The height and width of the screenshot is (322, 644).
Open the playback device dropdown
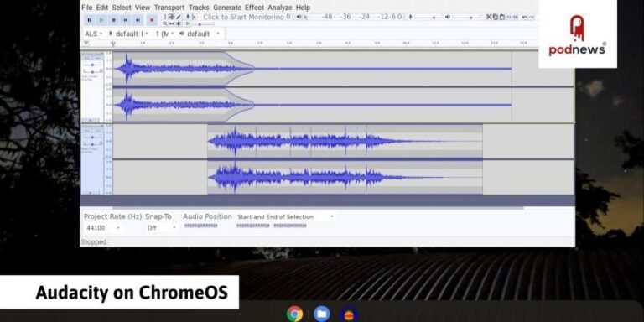tap(204, 34)
